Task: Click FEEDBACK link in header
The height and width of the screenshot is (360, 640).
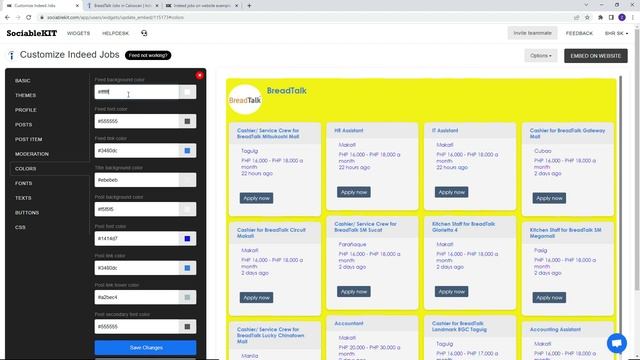Action: tap(579, 33)
